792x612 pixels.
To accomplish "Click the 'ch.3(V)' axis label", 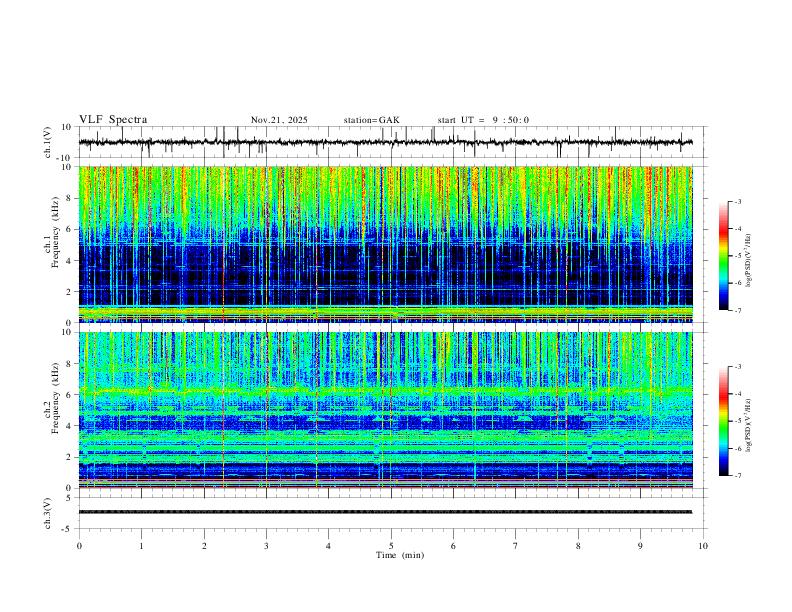I will [x=49, y=514].
